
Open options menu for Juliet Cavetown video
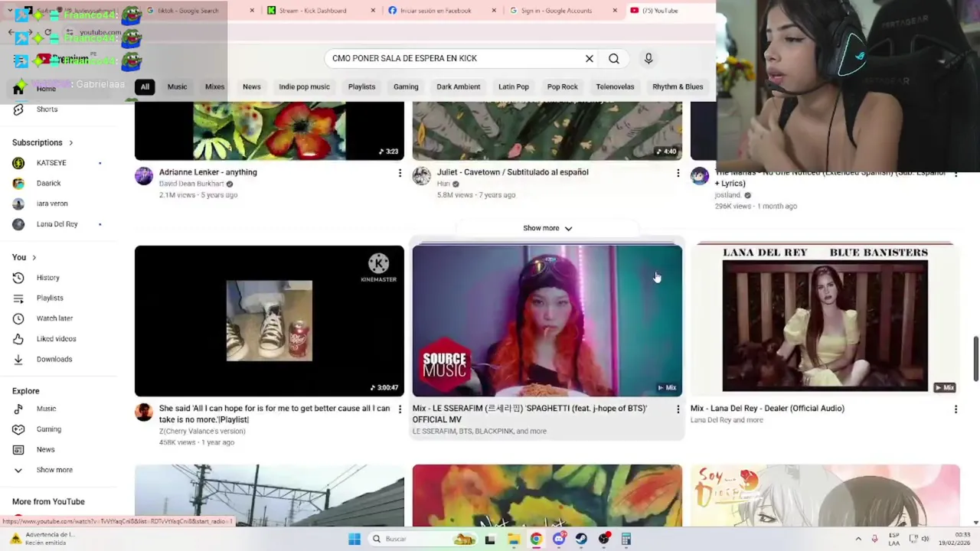coord(678,174)
